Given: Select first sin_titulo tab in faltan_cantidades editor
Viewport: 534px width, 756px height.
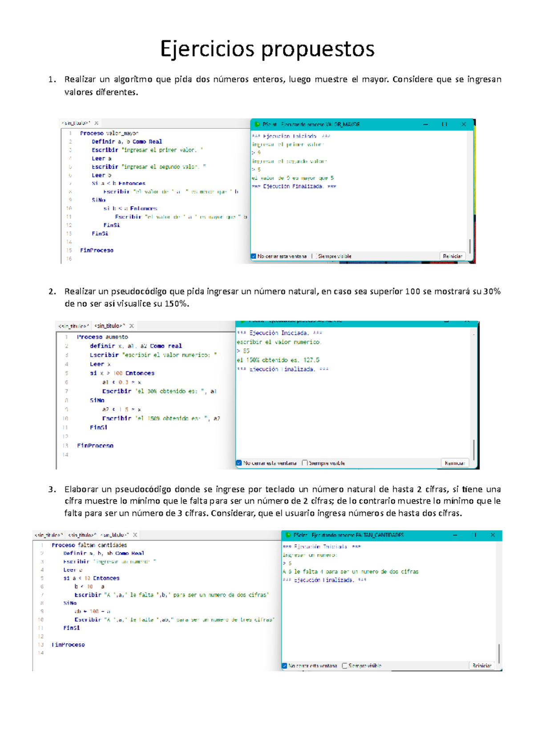Looking at the screenshot, I should 49,535.
